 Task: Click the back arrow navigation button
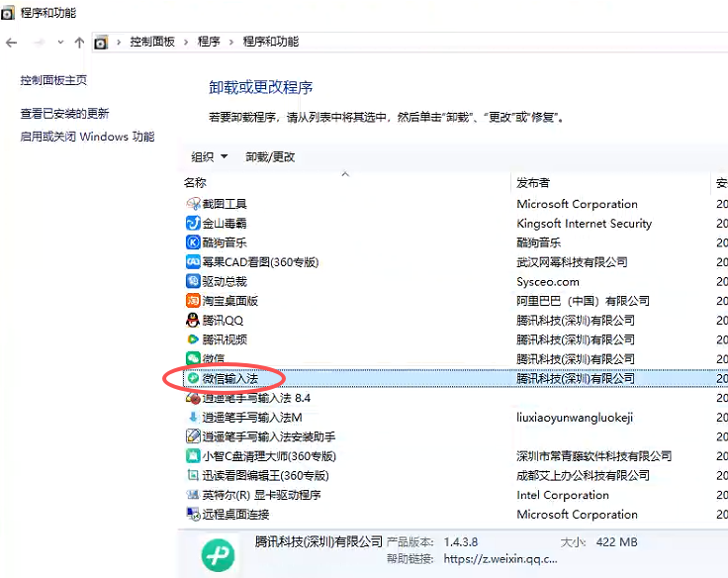coord(12,43)
